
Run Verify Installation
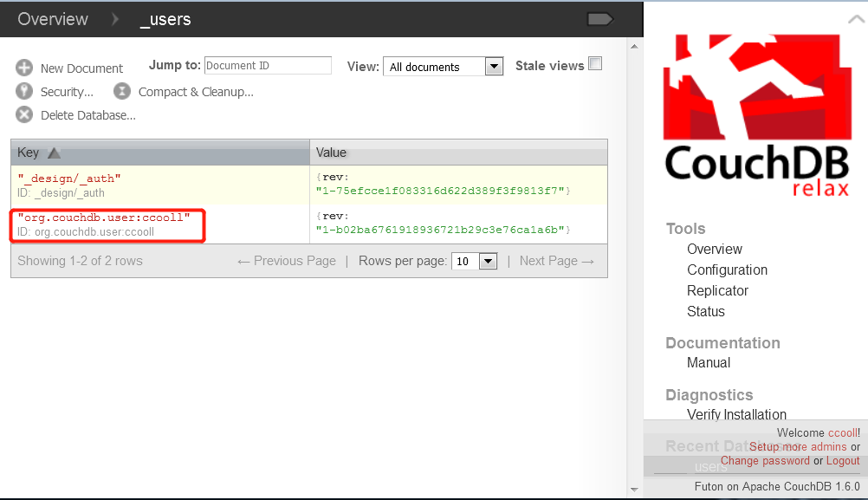[736, 414]
